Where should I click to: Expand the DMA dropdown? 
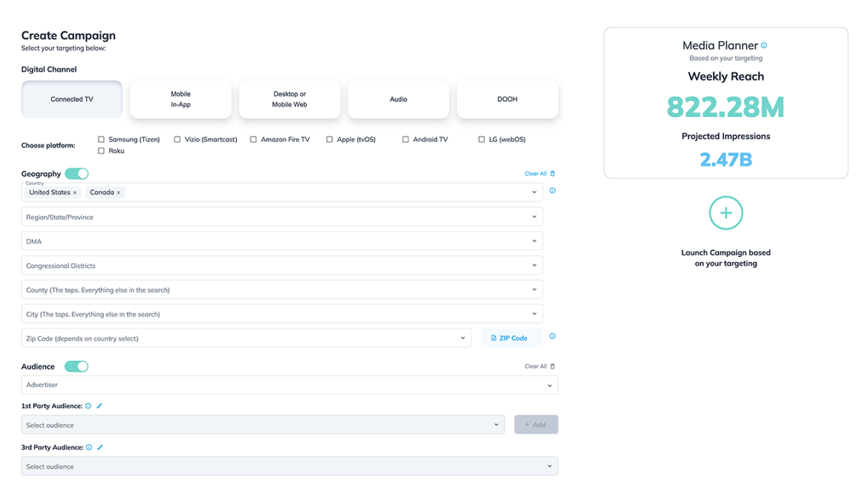click(x=534, y=240)
